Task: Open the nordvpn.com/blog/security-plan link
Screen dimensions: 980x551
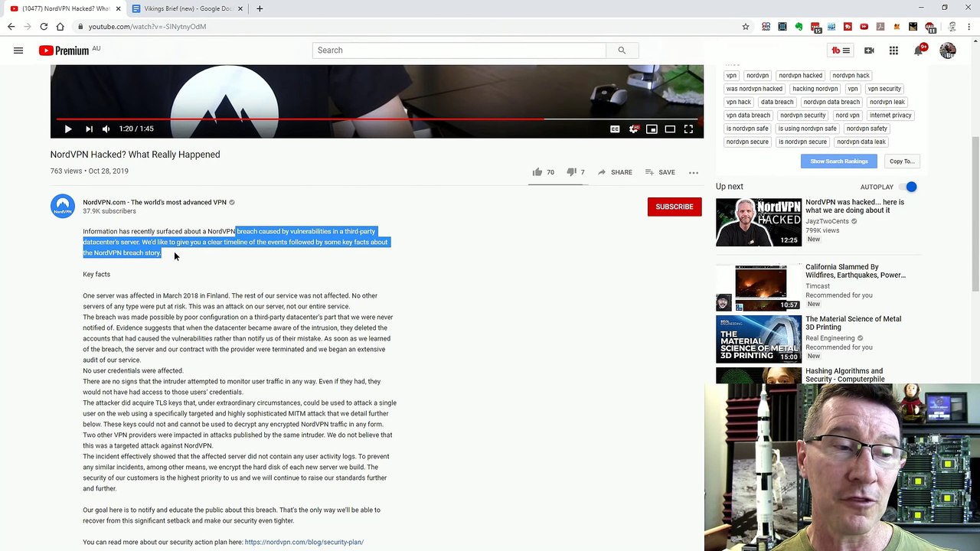Action: (304, 542)
